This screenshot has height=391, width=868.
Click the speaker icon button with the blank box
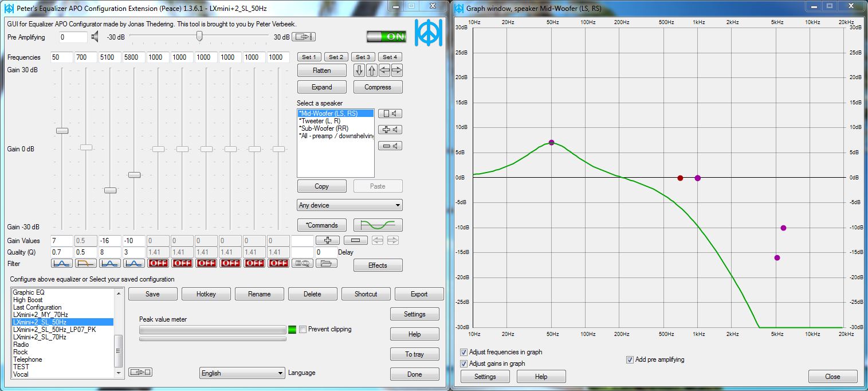tap(390, 114)
